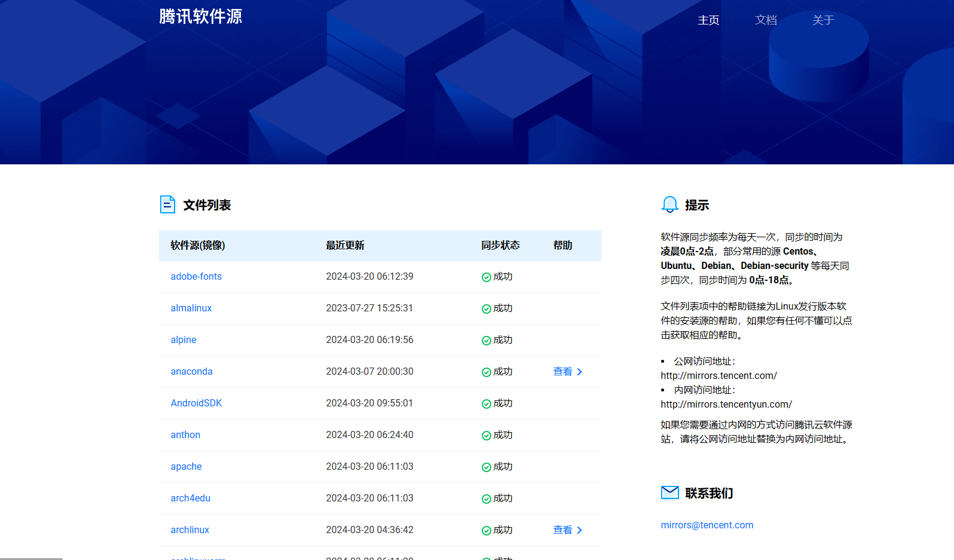This screenshot has width=954, height=560.
Task: Open the 文档 navigation item
Action: coord(766,20)
